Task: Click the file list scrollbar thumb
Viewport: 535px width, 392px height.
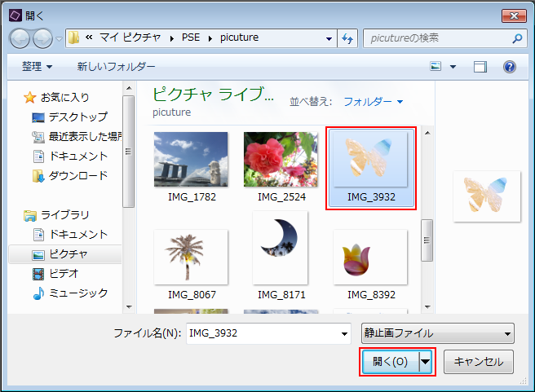Action: click(x=427, y=240)
